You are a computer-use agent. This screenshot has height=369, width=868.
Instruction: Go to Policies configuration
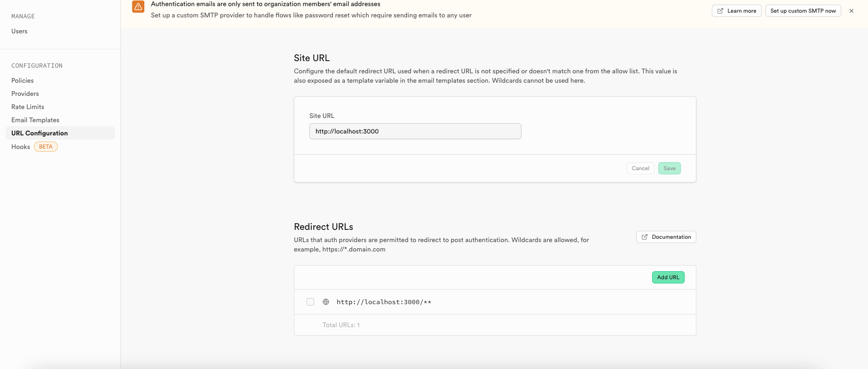[x=23, y=80]
